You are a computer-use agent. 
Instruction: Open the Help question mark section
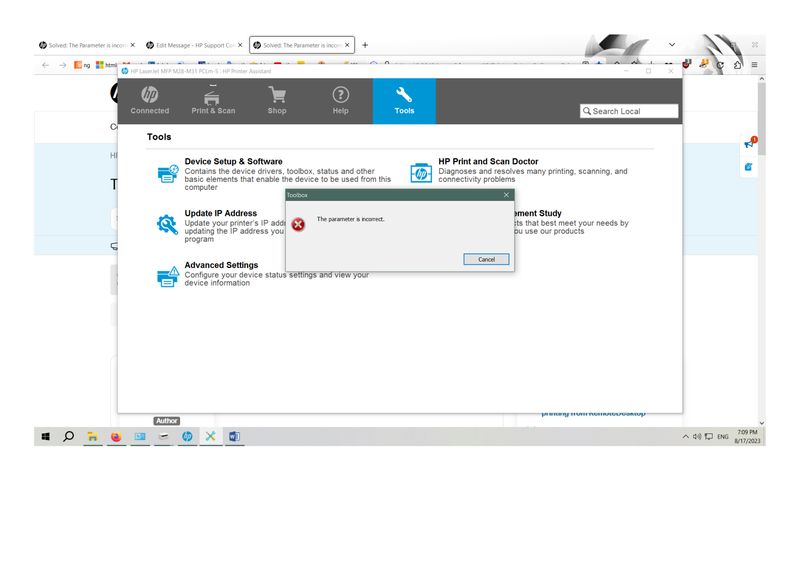pyautogui.click(x=340, y=101)
